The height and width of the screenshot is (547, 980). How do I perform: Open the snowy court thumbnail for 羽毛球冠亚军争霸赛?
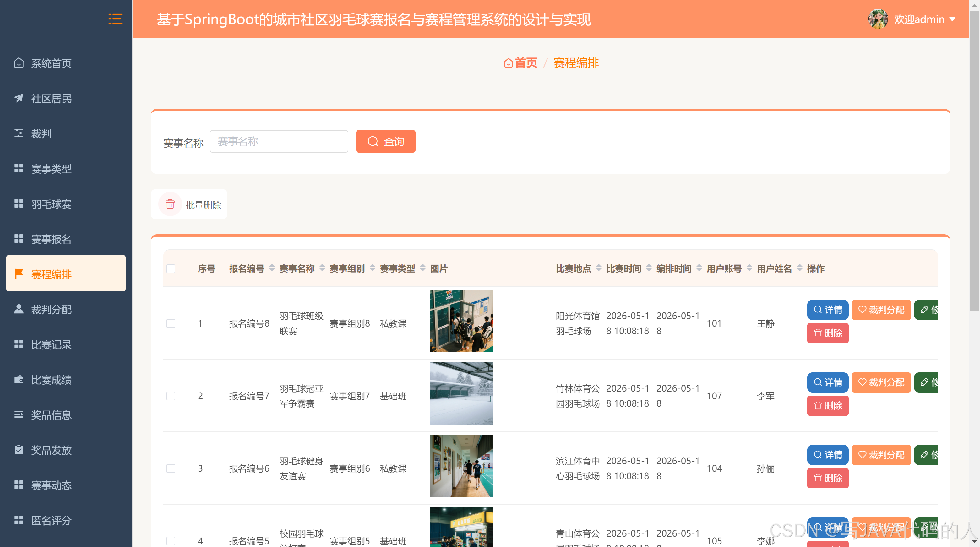click(461, 393)
